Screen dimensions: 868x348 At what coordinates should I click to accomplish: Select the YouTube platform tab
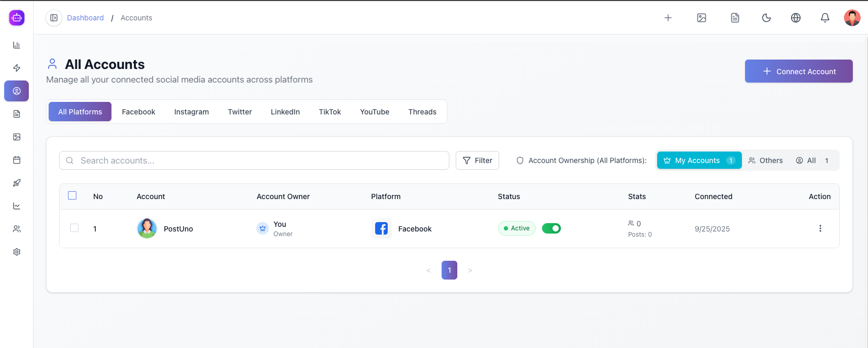(375, 112)
